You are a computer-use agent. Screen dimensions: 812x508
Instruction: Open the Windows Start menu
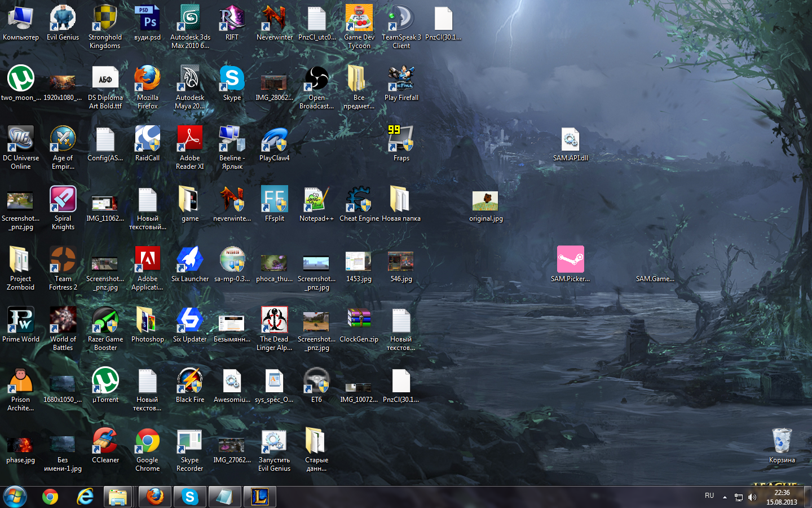15,497
